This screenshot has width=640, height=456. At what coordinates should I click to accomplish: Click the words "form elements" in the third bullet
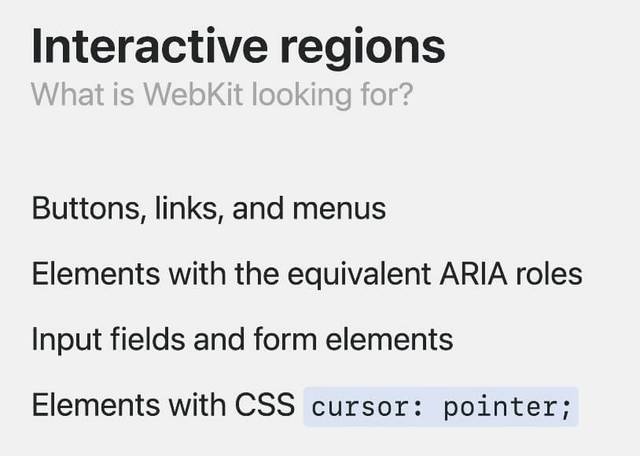366,339
